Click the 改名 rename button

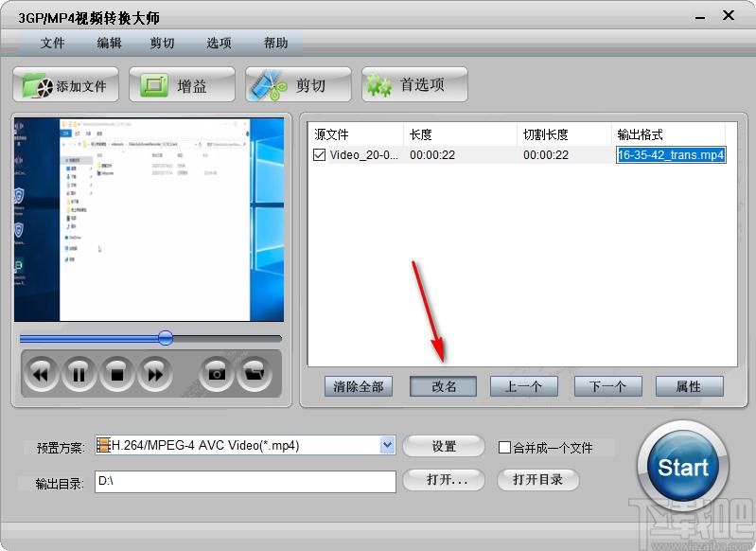pyautogui.click(x=443, y=386)
